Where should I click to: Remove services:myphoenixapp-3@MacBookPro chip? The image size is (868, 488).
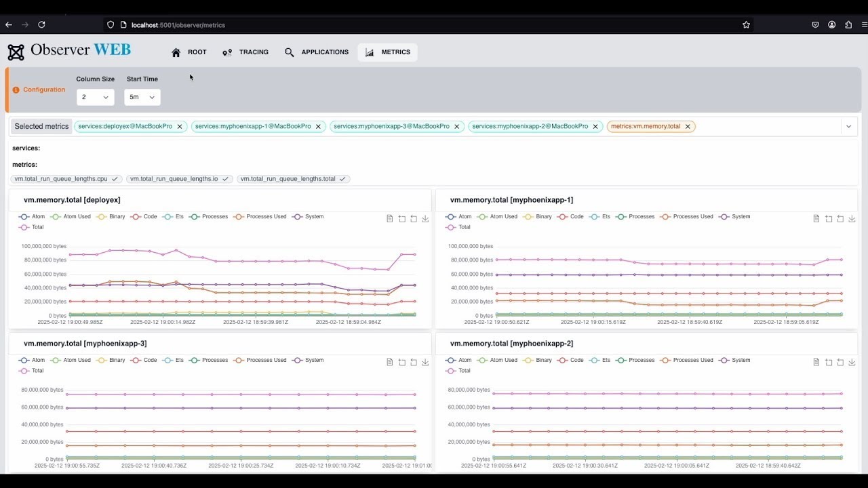pyautogui.click(x=457, y=127)
